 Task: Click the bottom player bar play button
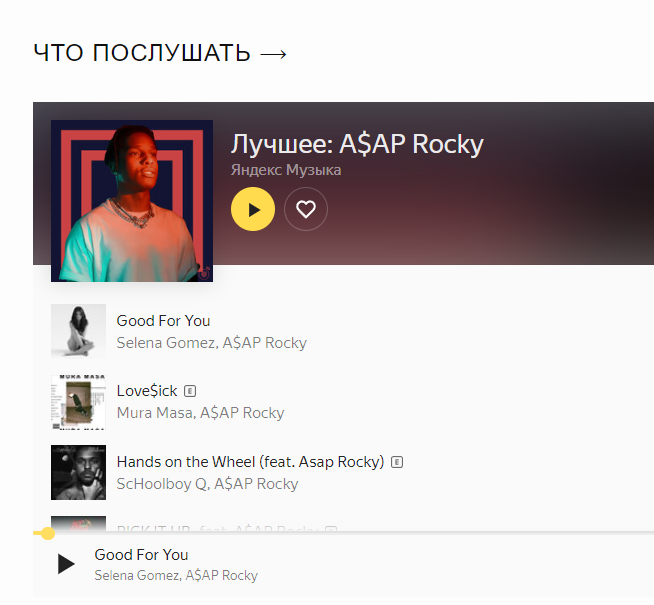click(65, 564)
